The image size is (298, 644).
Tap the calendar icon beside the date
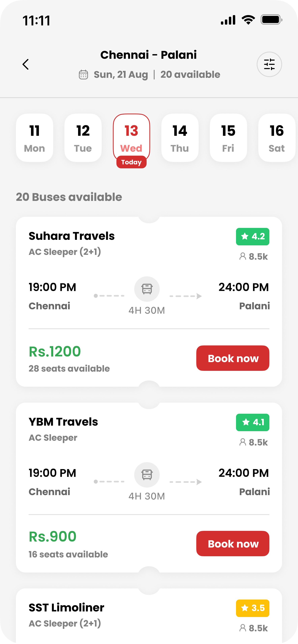(x=83, y=74)
